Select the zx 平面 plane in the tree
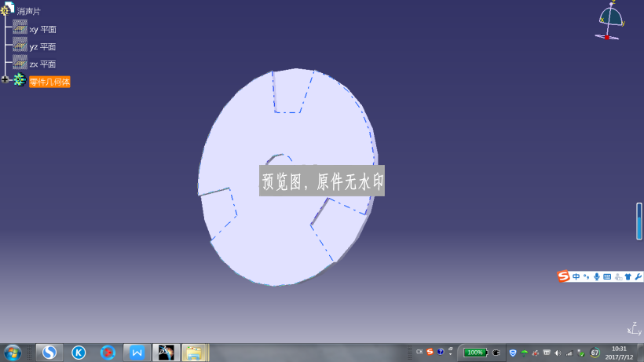Screen dimensions: 644x362 pos(42,64)
